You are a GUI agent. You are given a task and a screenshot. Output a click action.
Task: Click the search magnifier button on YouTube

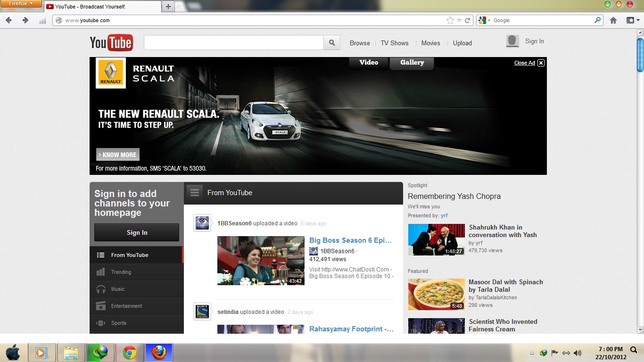tap(332, 42)
